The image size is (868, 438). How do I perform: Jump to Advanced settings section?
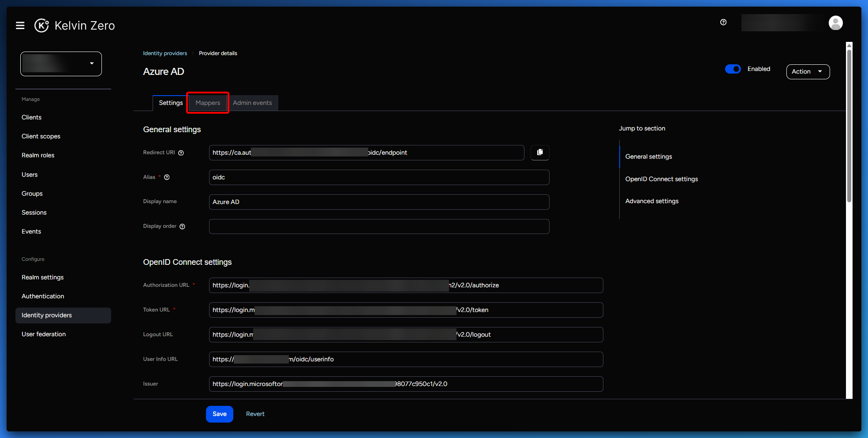651,201
